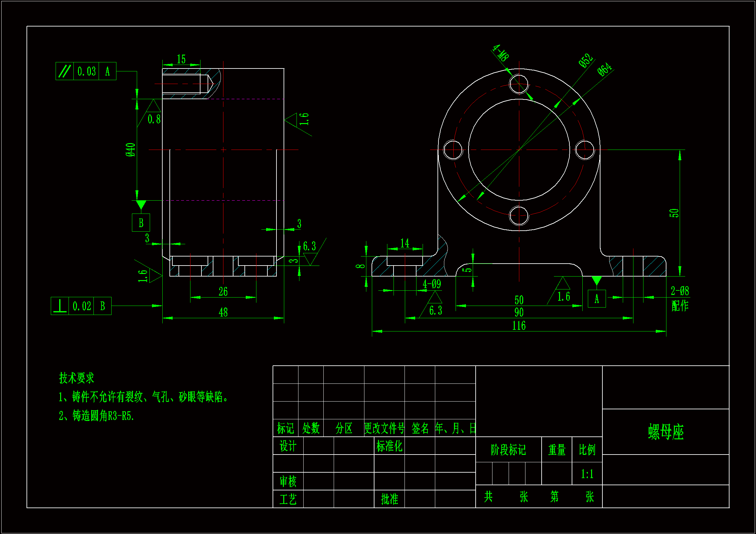Click the 技术要求 heading text

[76, 378]
